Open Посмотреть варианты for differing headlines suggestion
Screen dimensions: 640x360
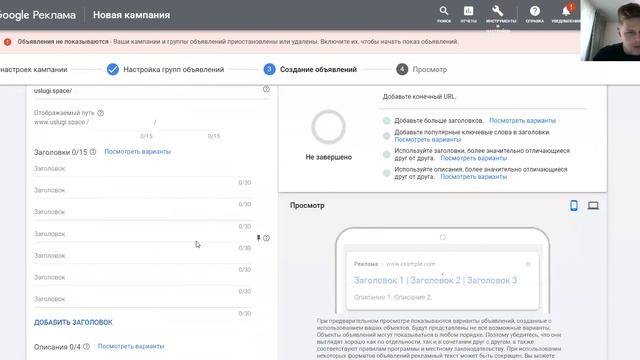pyautogui.click(x=473, y=158)
